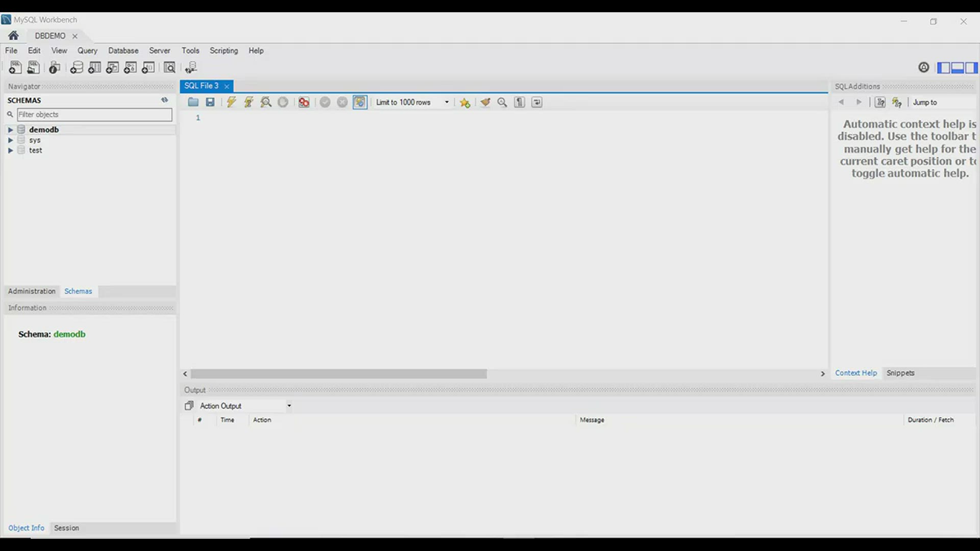Create a new schema in connected server
The height and width of the screenshot is (551, 980).
(x=77, y=67)
